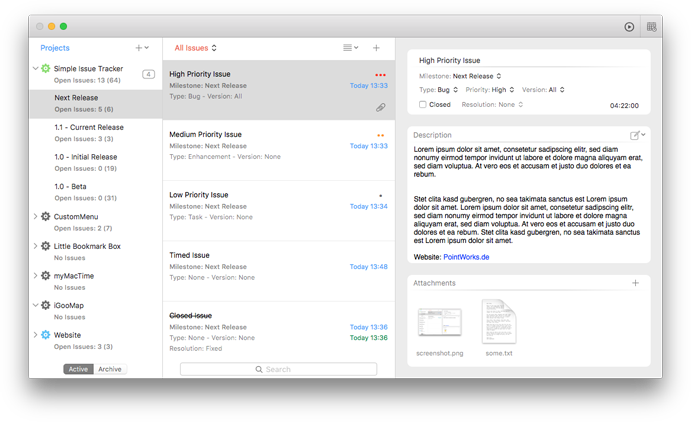Open the Version All dropdown

pos(557,89)
